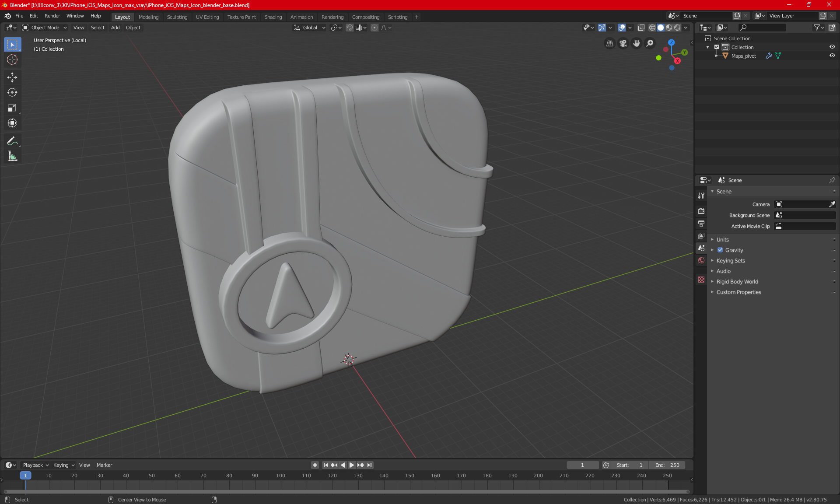
Task: Toggle Collection exclude checkbox in outliner
Action: pyautogui.click(x=717, y=47)
